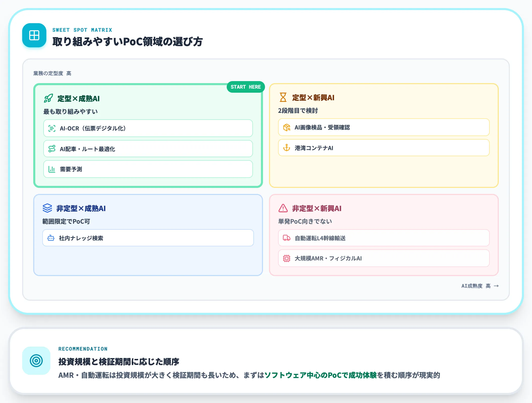The width and height of the screenshot is (532, 403).
Task: Click the 業務の定型度 高 axis label
Action: 52,73
